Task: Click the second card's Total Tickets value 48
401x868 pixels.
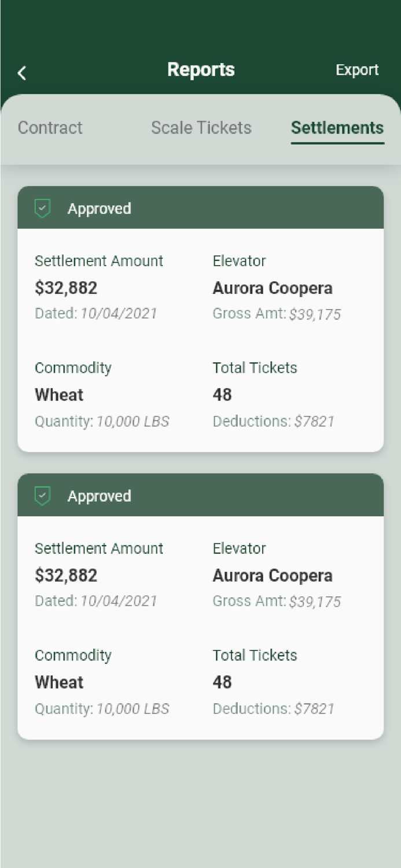Action: coord(222,683)
